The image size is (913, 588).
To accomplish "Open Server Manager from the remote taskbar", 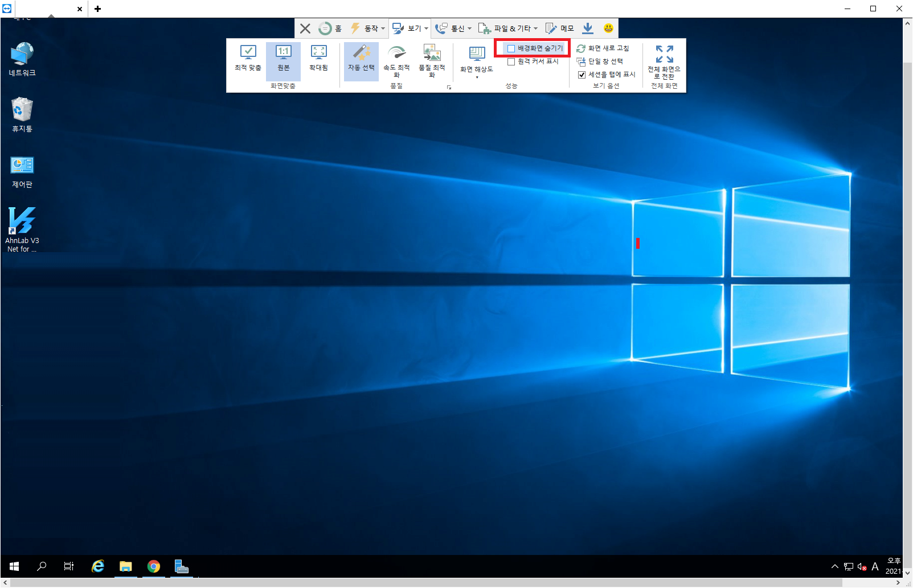I will coord(181,566).
